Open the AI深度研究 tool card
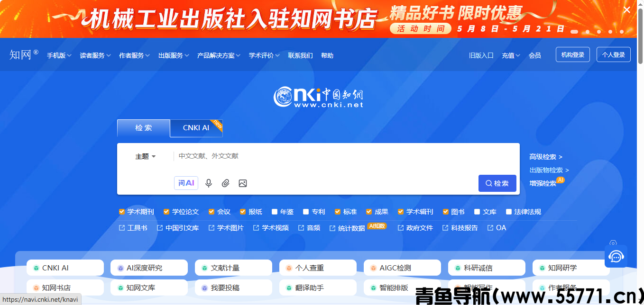644x305 pixels. (x=149, y=268)
